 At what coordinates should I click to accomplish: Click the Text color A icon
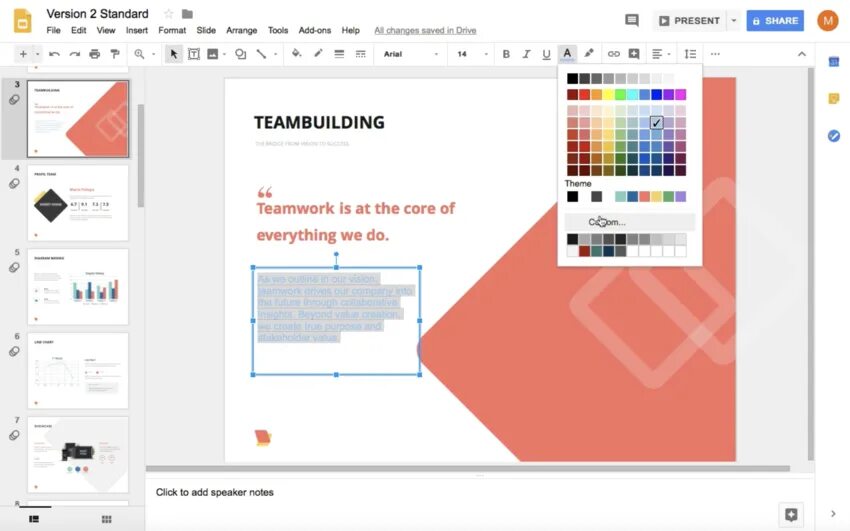point(567,54)
